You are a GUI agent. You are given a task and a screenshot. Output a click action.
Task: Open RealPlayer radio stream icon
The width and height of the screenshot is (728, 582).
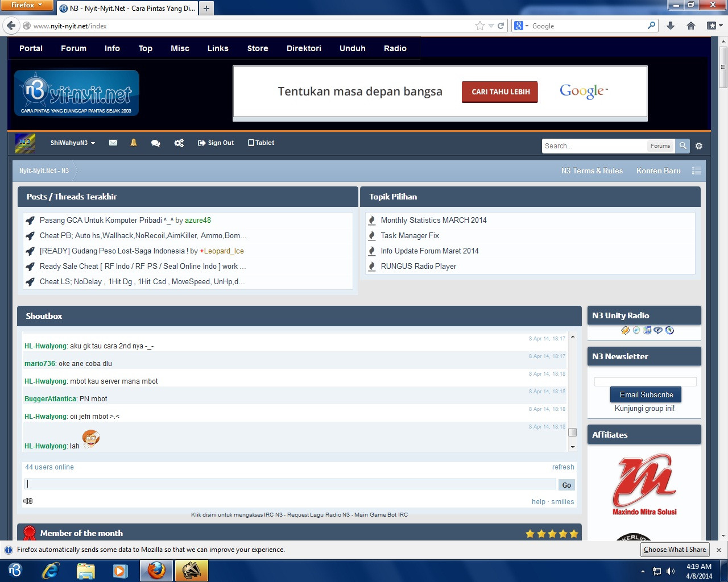point(658,330)
